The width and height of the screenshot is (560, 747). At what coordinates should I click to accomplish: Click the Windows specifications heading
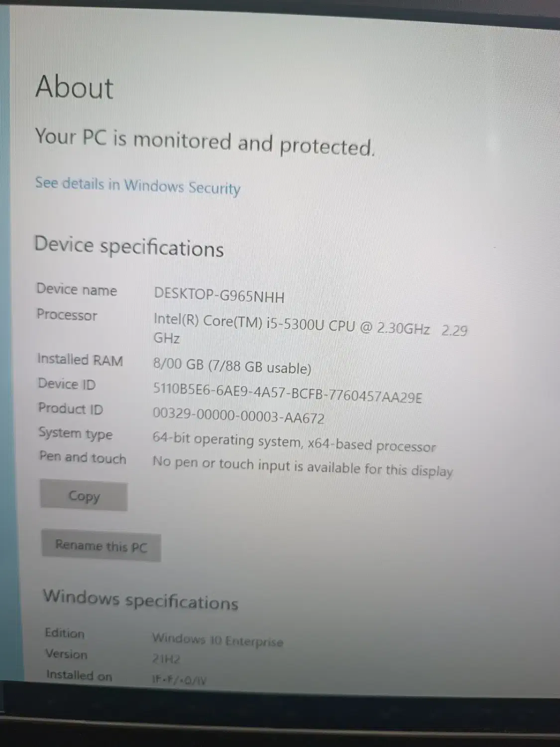coord(140,599)
